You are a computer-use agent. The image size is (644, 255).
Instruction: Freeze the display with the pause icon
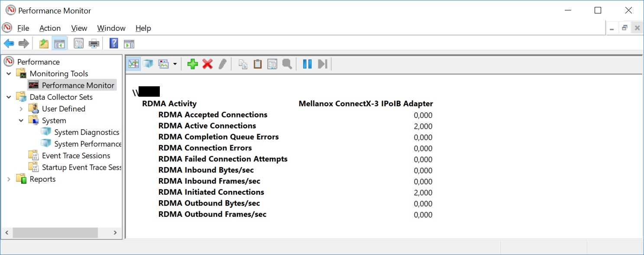307,63
